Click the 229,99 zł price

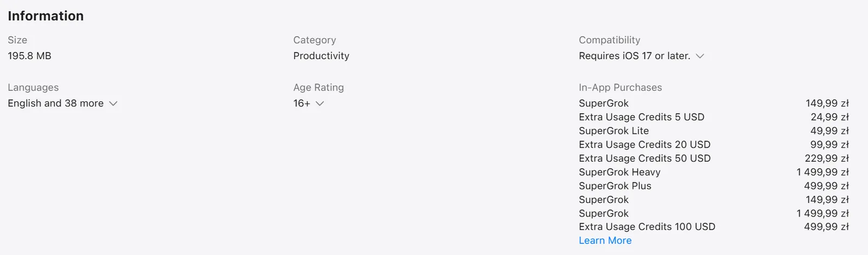(x=827, y=158)
